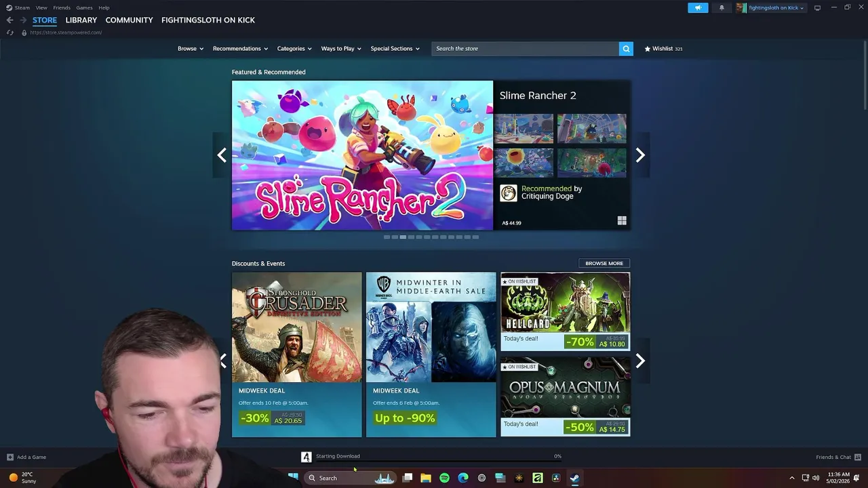Open taskbar clock and date
The image size is (868, 488).
pos(839,478)
